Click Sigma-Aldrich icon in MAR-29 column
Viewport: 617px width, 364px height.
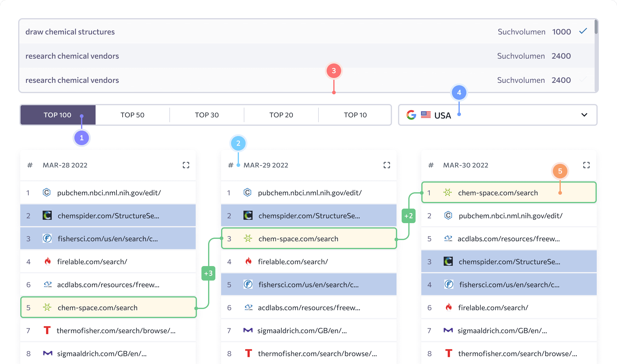[248, 330]
